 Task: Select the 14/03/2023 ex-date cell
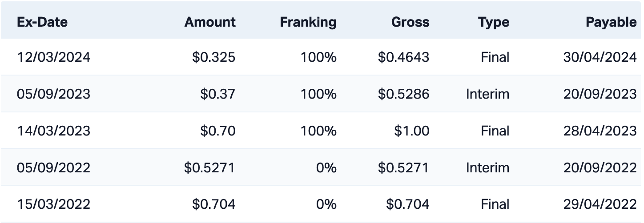53,131
